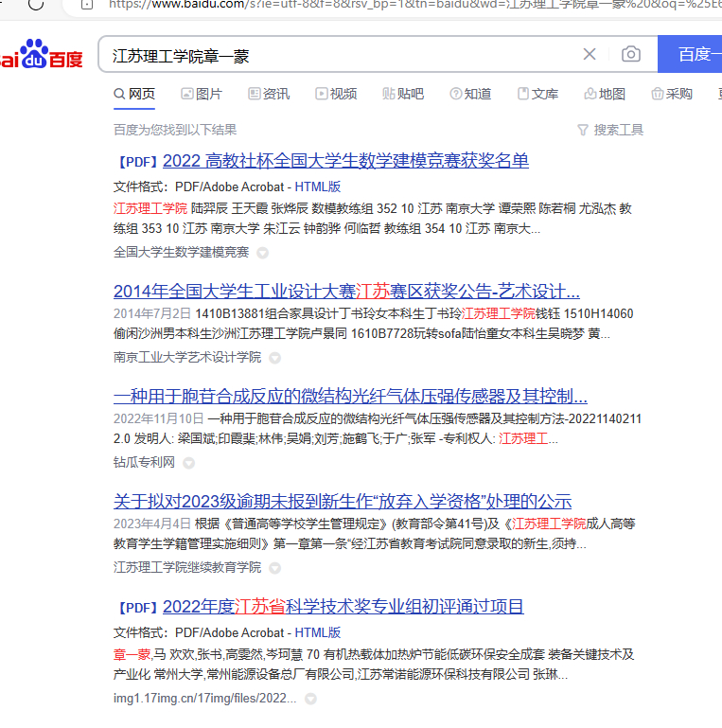This screenshot has height=728, width=722.
Task: Open HTML版 link under 数学建模 result
Action: tap(317, 187)
